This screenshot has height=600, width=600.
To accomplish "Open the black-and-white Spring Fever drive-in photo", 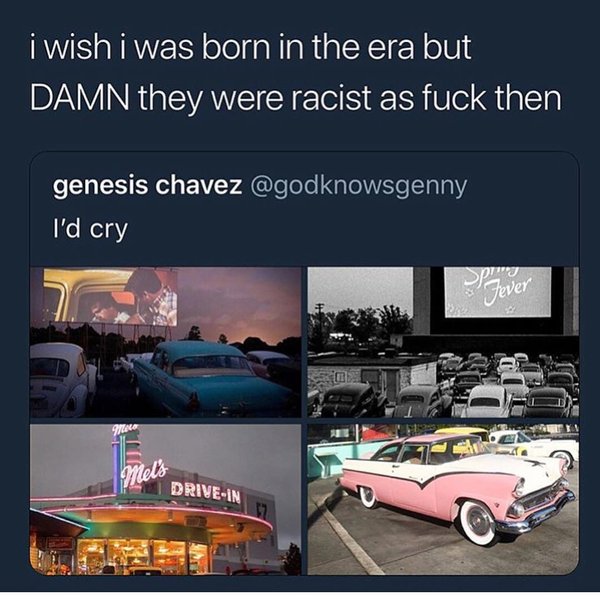I will pyautogui.click(x=443, y=342).
